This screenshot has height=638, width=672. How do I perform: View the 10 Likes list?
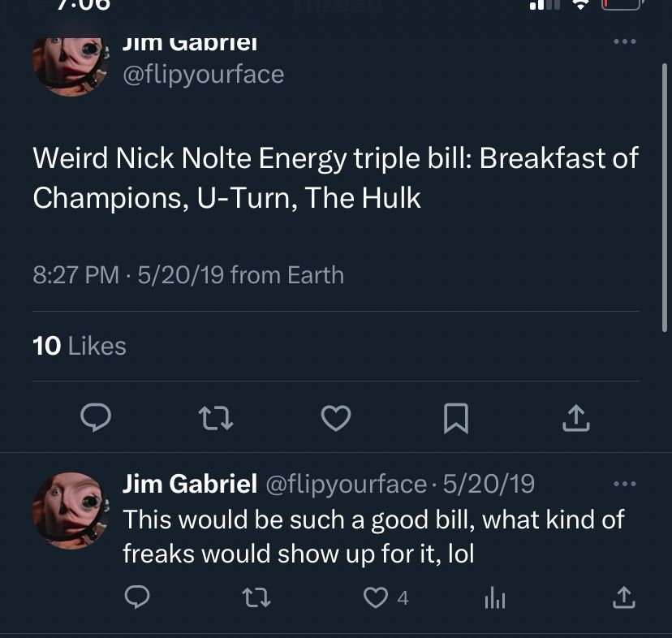(x=78, y=346)
